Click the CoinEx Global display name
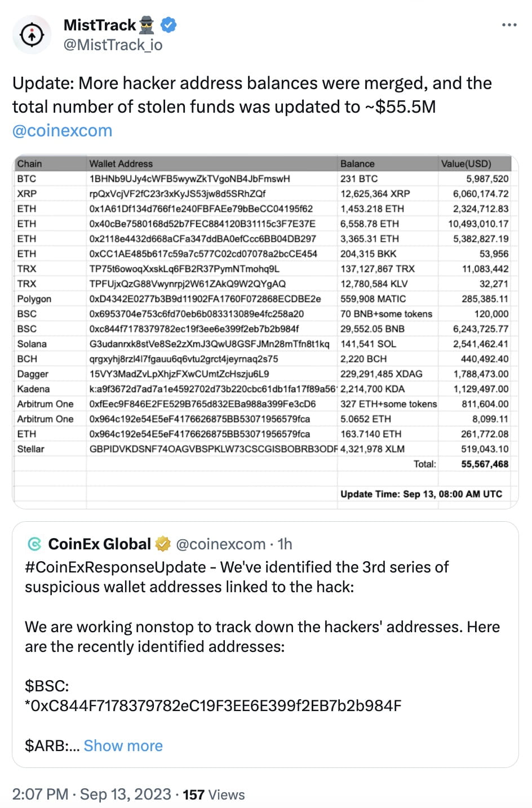532x808 pixels. tap(100, 544)
